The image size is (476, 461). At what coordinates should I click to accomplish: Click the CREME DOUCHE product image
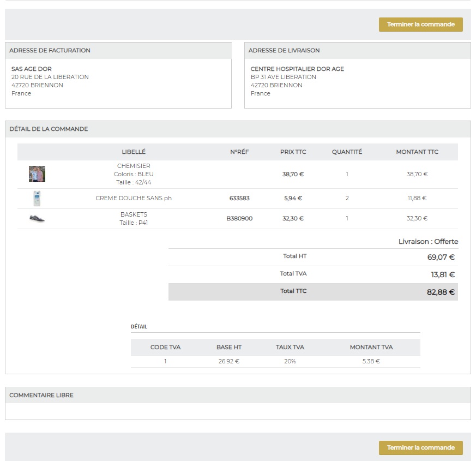[x=37, y=199]
